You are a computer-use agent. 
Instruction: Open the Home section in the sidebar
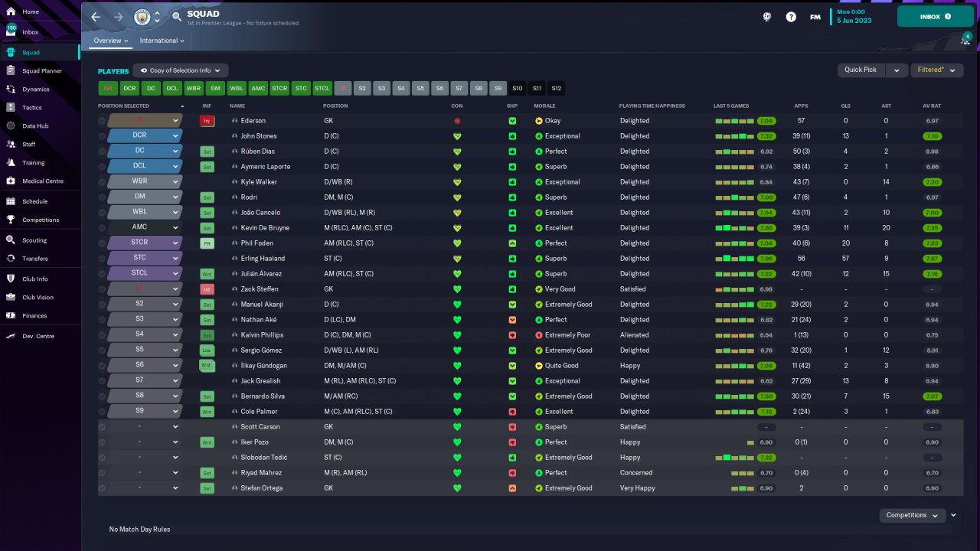[31, 12]
